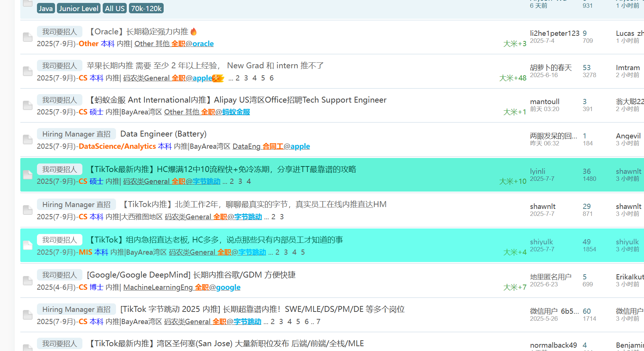Image resolution: width=644 pixels, height=351 pixels.
Task: Open the TikTok 字节跳动 2025 内推 thread
Action: tap(262, 309)
